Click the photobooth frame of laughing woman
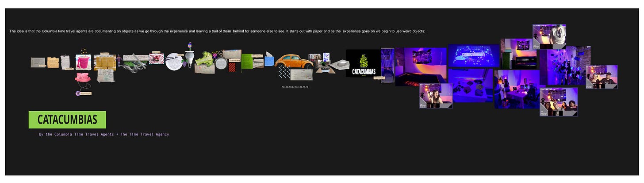The image size is (644, 183). tap(436, 96)
